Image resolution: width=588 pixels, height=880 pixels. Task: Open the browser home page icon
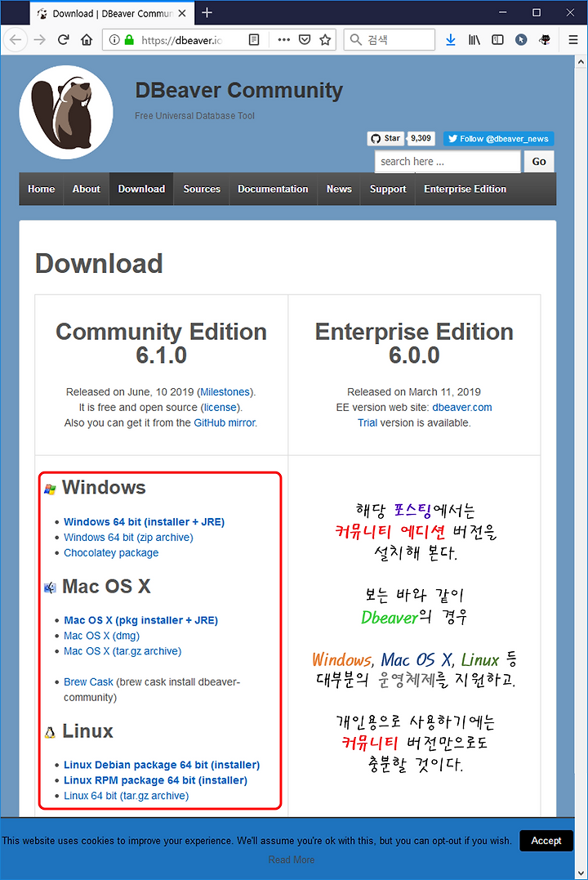point(87,40)
